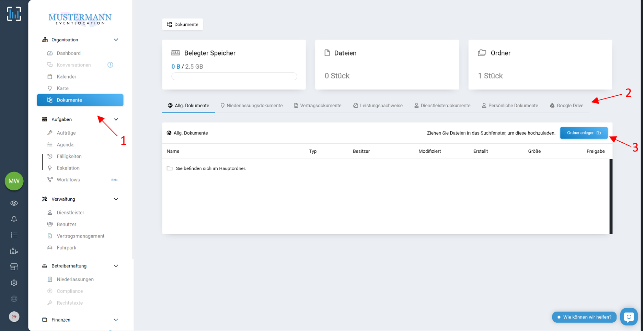
Task: Sort by the Größe column header
Action: pos(534,151)
